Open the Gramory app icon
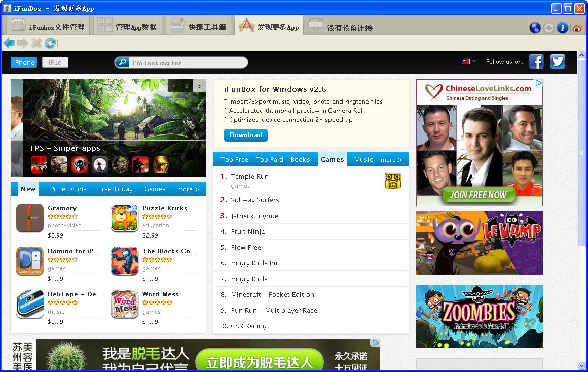The width and height of the screenshot is (588, 372). pyautogui.click(x=30, y=218)
